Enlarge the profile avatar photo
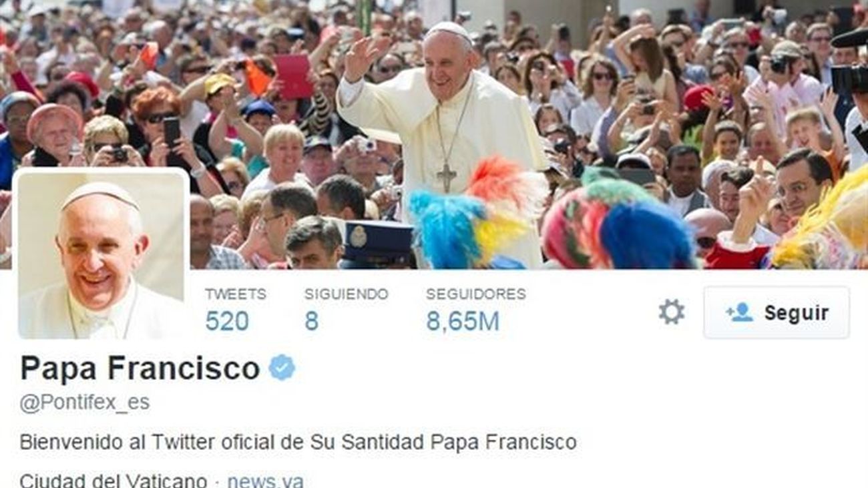The width and height of the screenshot is (868, 488). click(101, 254)
